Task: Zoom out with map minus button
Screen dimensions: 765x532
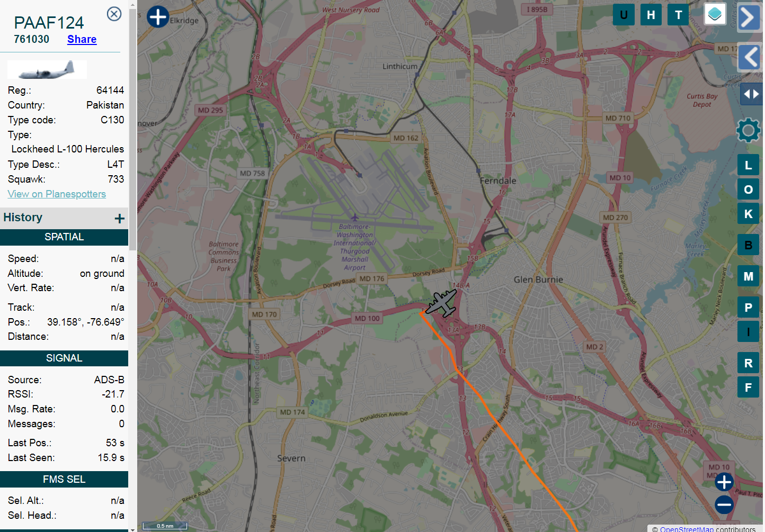Action: click(x=724, y=504)
